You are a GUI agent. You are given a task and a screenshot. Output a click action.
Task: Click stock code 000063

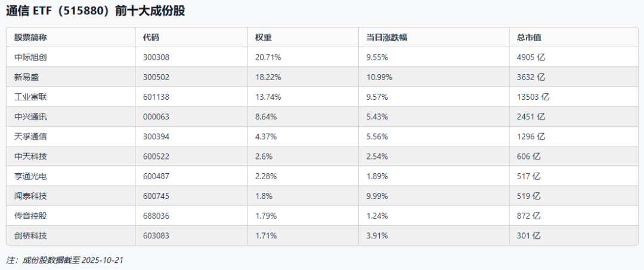tap(156, 116)
